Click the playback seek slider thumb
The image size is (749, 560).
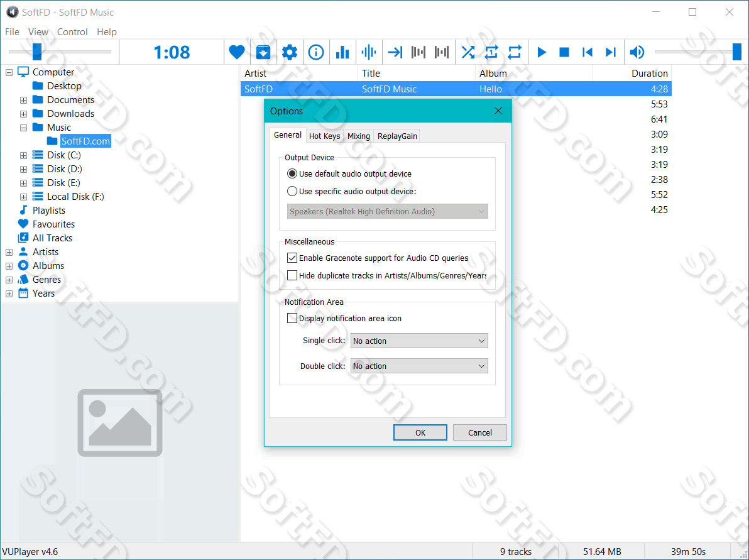[37, 52]
